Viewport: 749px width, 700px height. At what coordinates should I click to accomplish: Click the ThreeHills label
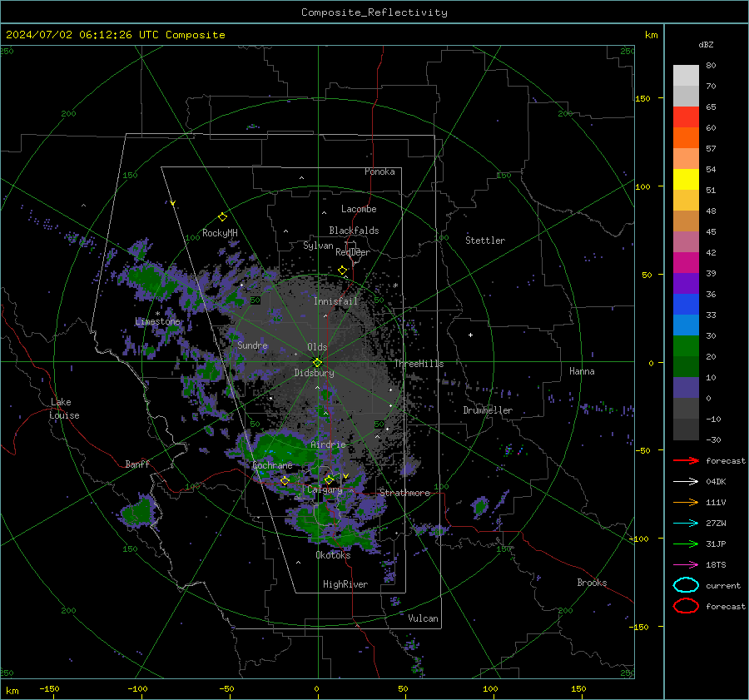(419, 364)
